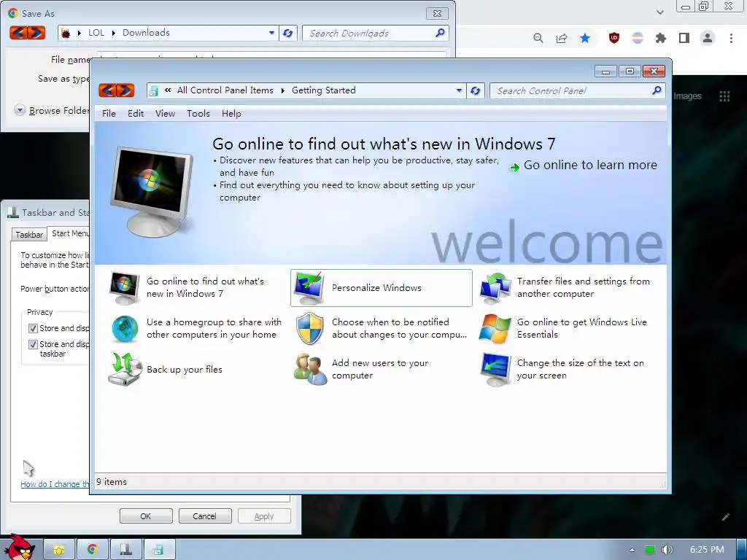This screenshot has height=560, width=747.
Task: Open the View menu
Action: tap(165, 113)
